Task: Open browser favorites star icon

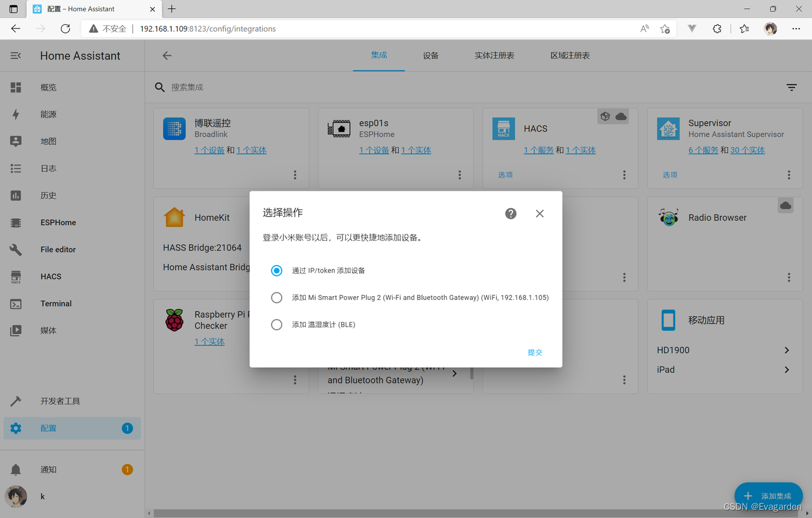Action: [665, 29]
